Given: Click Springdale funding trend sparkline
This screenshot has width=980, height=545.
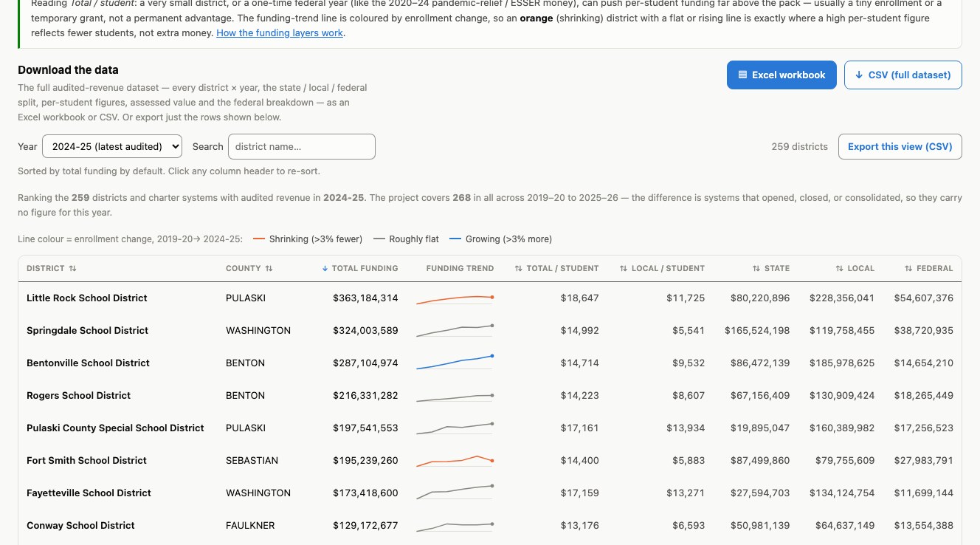Looking at the screenshot, I should tap(455, 331).
